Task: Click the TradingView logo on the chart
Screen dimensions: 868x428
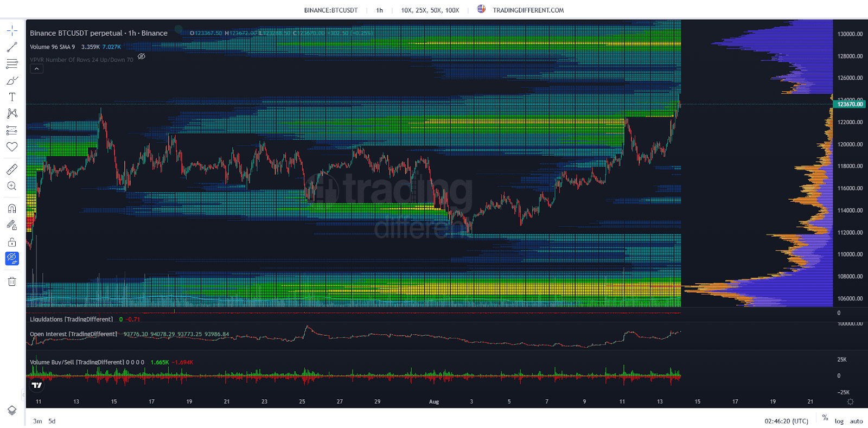Action: (x=36, y=385)
